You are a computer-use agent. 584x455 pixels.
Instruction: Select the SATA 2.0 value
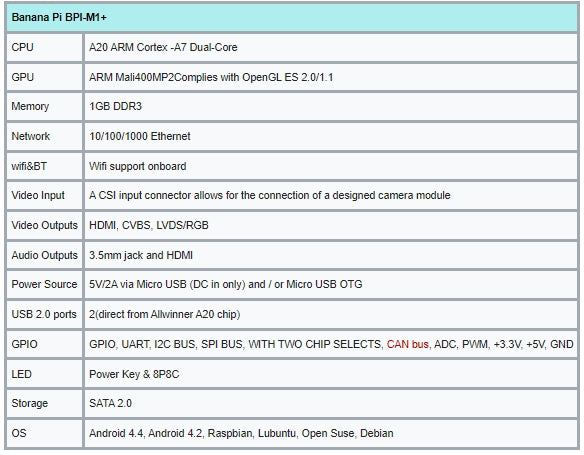click(110, 403)
